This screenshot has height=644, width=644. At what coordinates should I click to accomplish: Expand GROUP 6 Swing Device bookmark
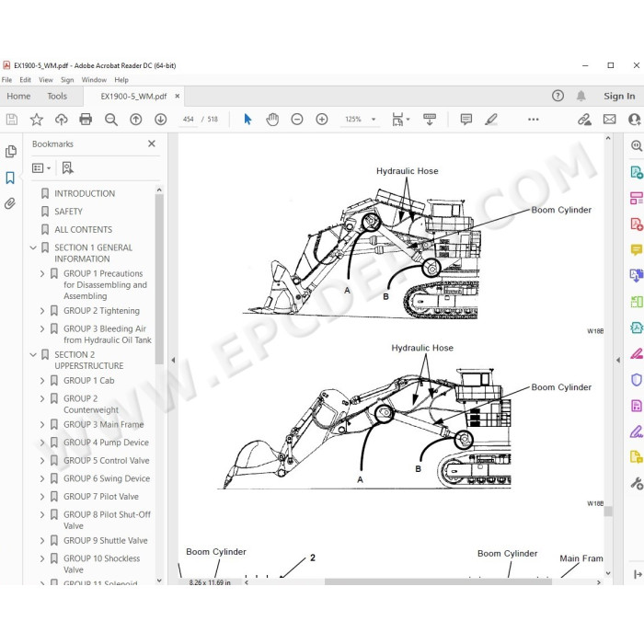42,479
